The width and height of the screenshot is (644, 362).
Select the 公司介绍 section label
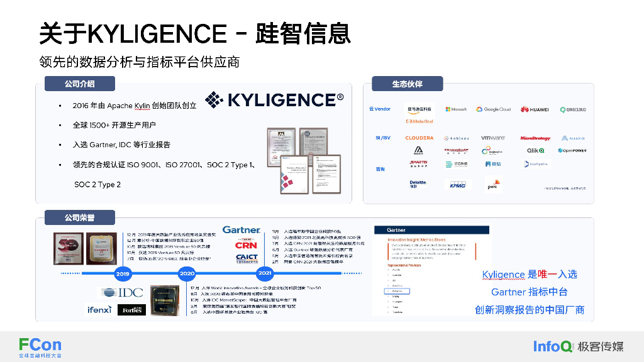(x=80, y=84)
